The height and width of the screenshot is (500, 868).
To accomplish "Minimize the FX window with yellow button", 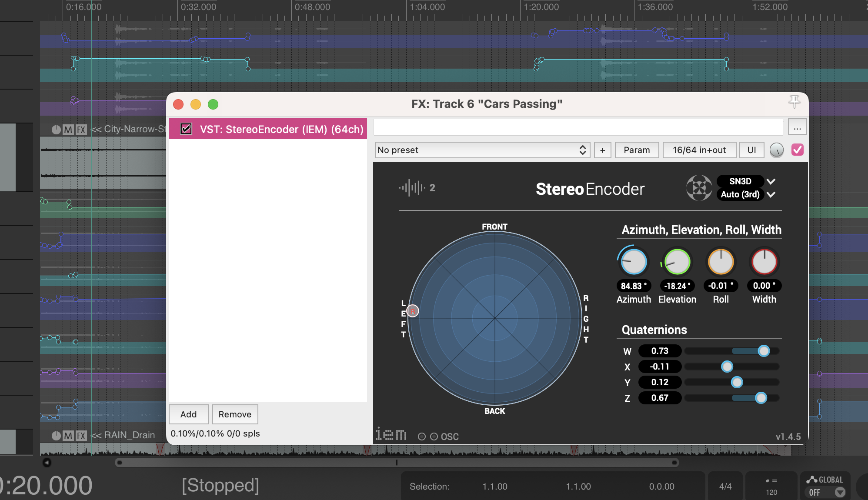I will coord(196,104).
